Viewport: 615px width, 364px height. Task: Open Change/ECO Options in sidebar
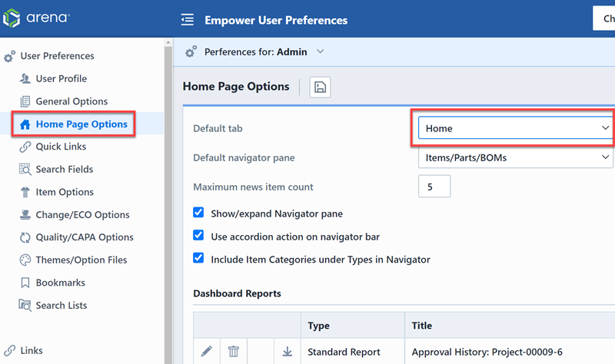point(82,215)
